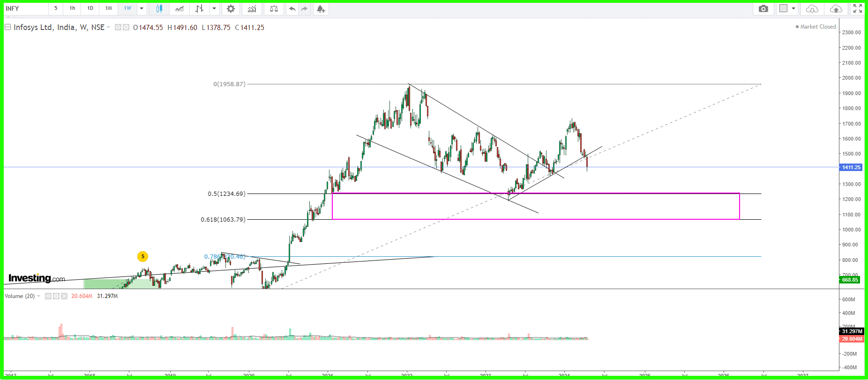The height and width of the screenshot is (380, 868).
Task: Expand the chart layout dropdown arrow
Action: point(793,8)
